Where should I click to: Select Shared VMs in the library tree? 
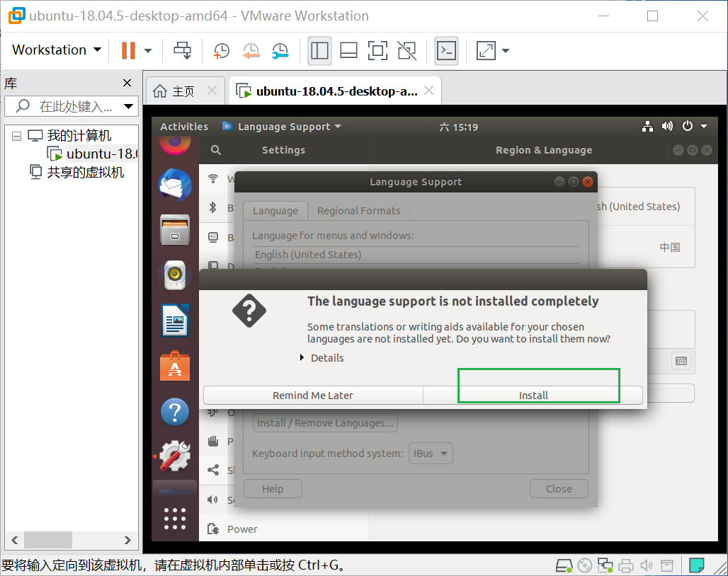point(77,172)
